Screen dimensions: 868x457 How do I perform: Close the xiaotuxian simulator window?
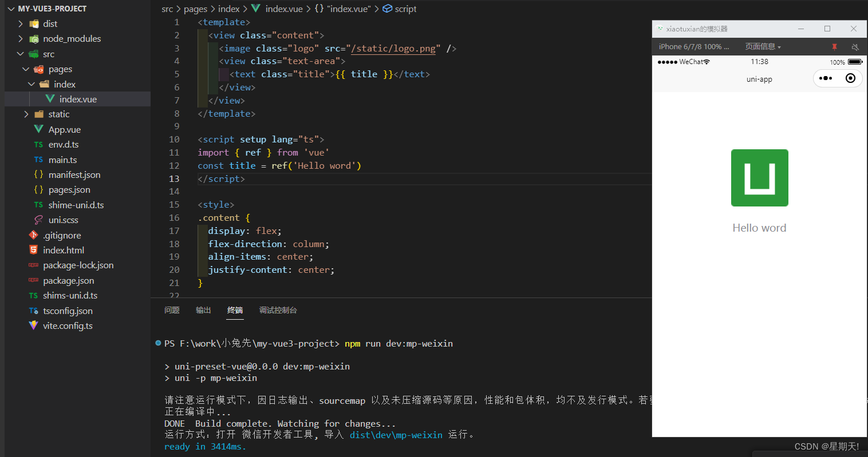coord(854,29)
